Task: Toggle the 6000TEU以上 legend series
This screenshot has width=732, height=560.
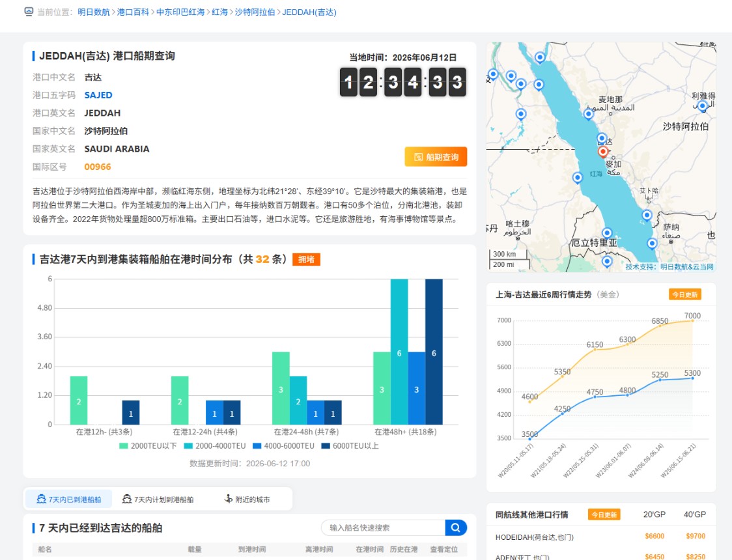Action: point(350,446)
